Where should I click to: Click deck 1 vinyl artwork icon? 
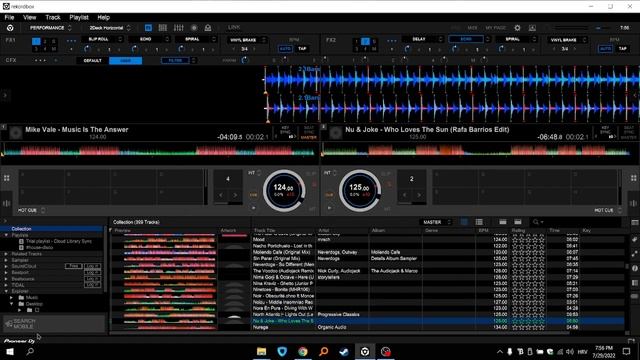click(16, 133)
